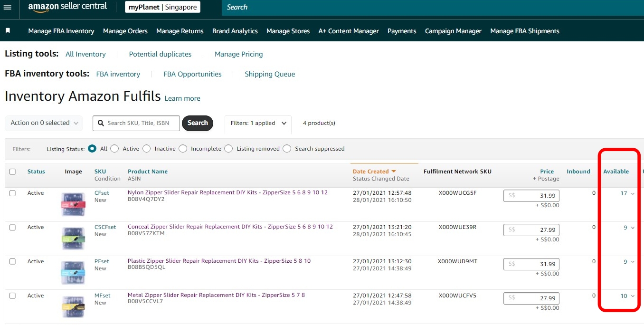Sort by the SKU column header
Viewport: 644px width, 325px height.
pos(100,172)
